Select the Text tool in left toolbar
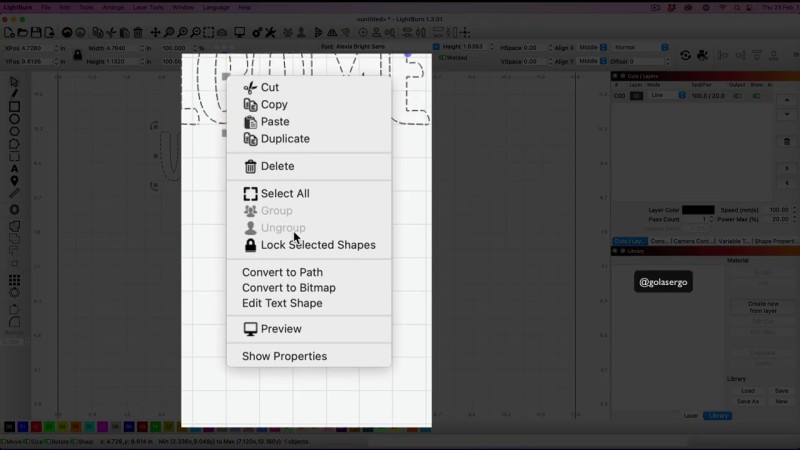The width and height of the screenshot is (800, 450). tap(14, 168)
